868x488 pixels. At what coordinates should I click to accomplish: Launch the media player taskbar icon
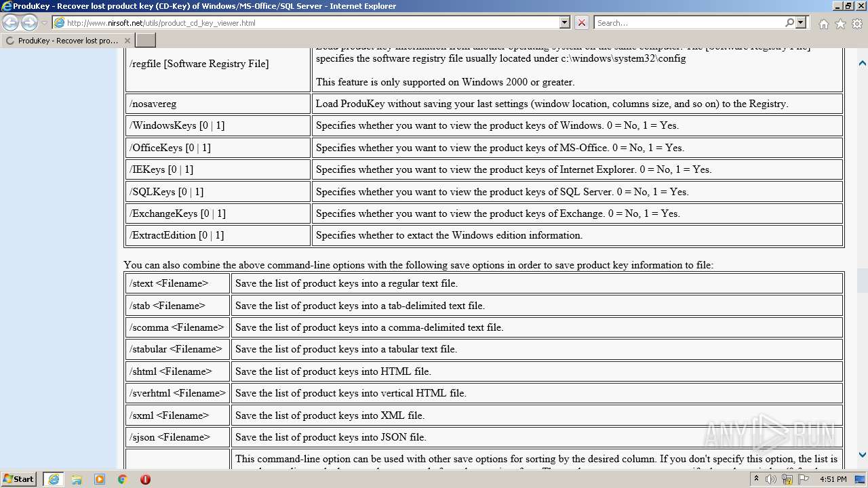(x=100, y=479)
